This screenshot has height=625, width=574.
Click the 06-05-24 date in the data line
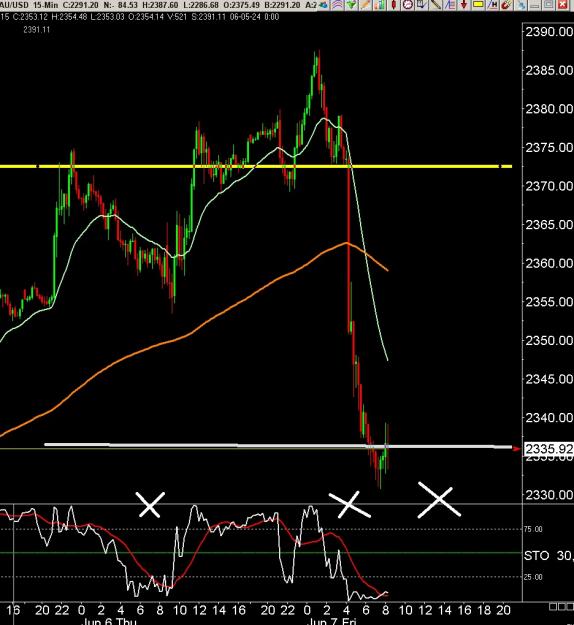click(x=247, y=17)
